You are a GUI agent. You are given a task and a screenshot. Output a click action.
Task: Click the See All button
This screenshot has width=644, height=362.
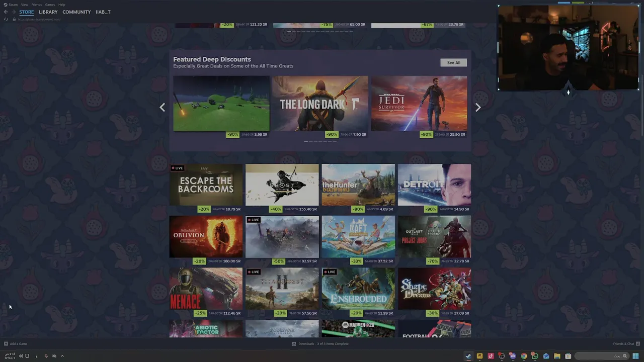[x=454, y=63]
